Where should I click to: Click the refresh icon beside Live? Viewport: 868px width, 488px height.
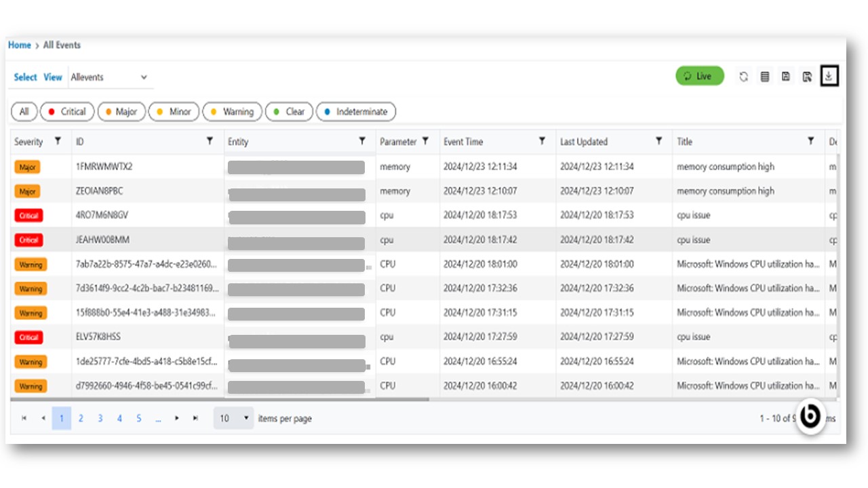[743, 77]
